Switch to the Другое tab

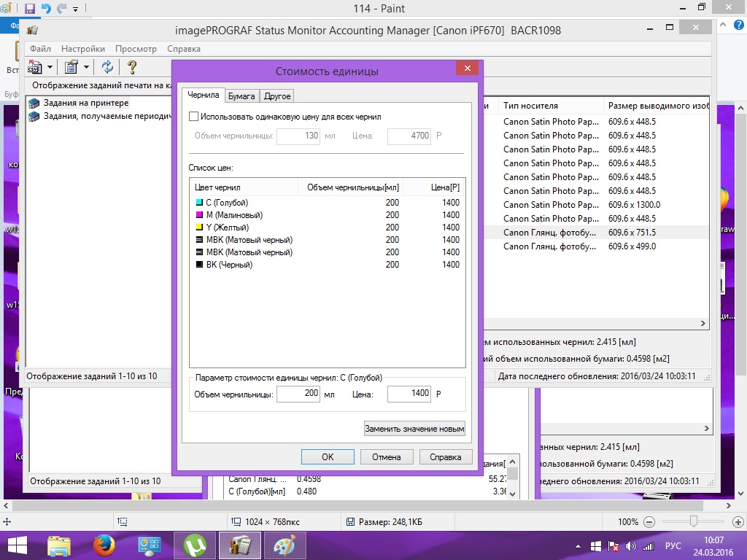pyautogui.click(x=276, y=96)
